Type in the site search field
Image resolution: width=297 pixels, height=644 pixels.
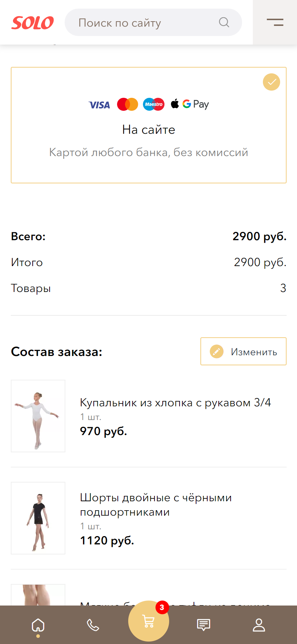click(x=144, y=23)
